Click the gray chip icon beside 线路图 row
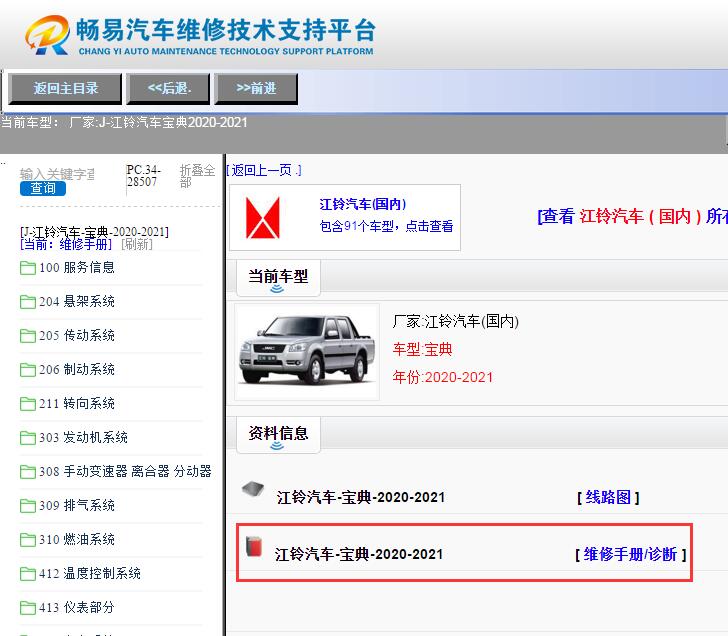 click(253, 489)
